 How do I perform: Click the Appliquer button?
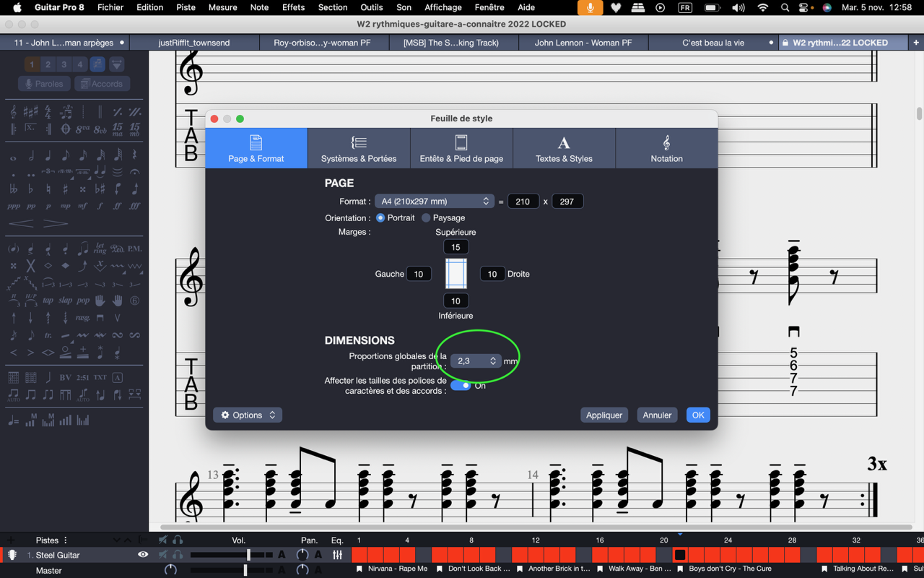tap(604, 415)
